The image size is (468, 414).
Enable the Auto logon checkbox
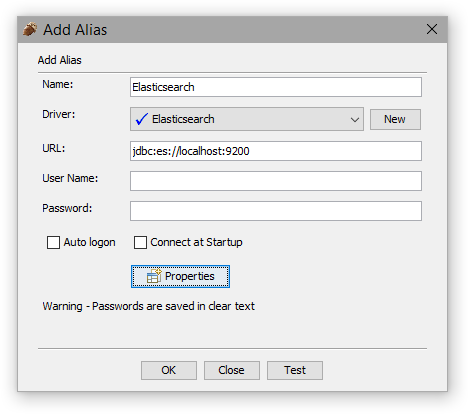pyautogui.click(x=53, y=242)
